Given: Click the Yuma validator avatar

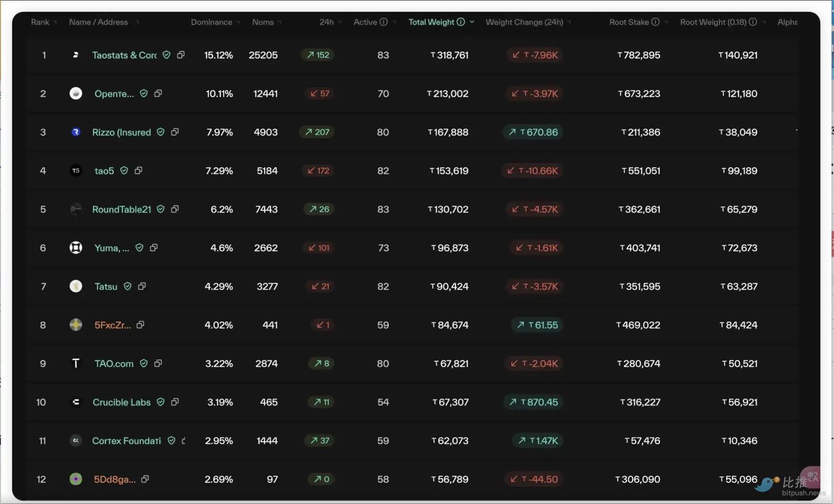Looking at the screenshot, I should click(76, 248).
